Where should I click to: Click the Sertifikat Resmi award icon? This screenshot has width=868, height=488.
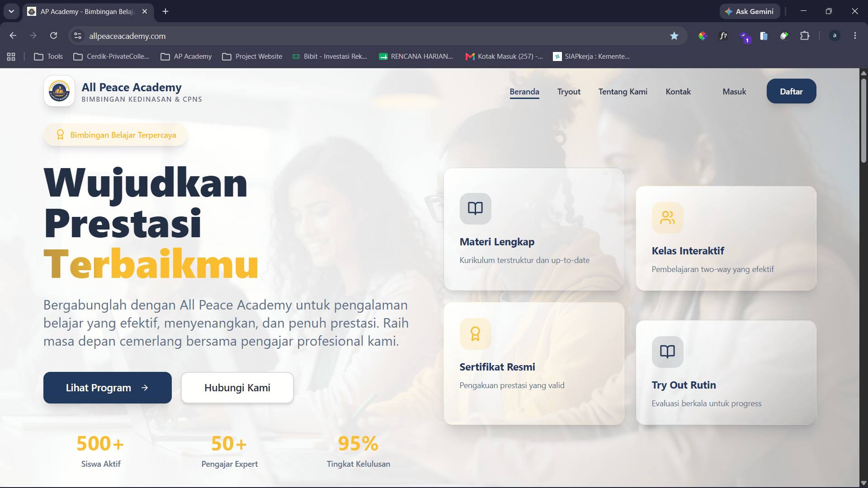coord(475,334)
